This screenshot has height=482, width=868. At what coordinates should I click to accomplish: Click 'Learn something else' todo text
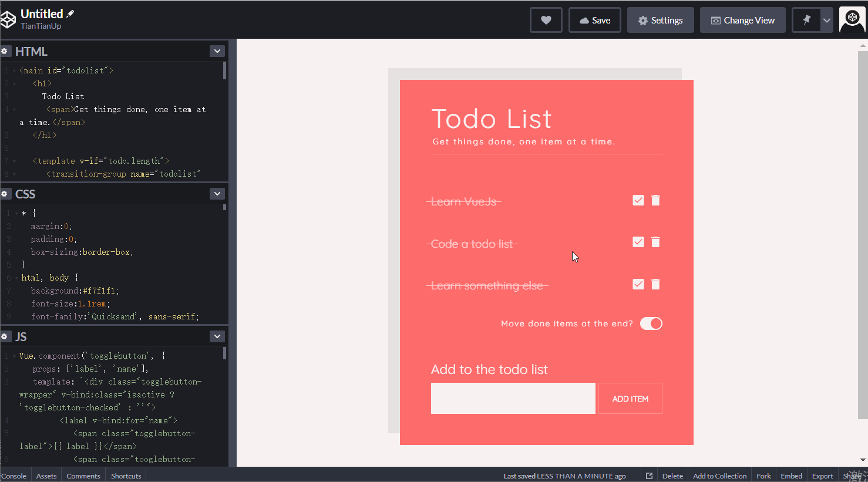click(x=487, y=286)
